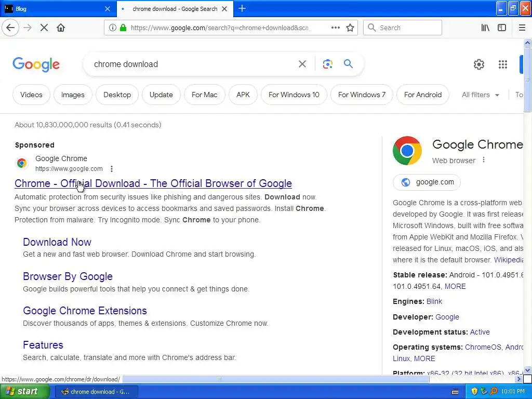Open the Google apps grid
Screen dimensions: 532x399
(x=503, y=64)
